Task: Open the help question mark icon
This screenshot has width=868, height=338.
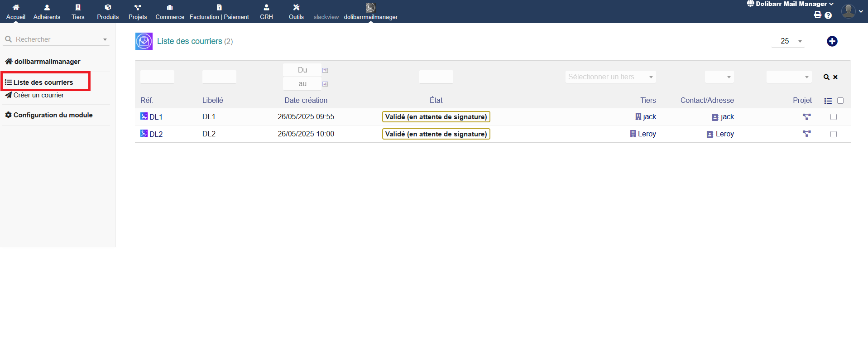Action: [x=828, y=15]
